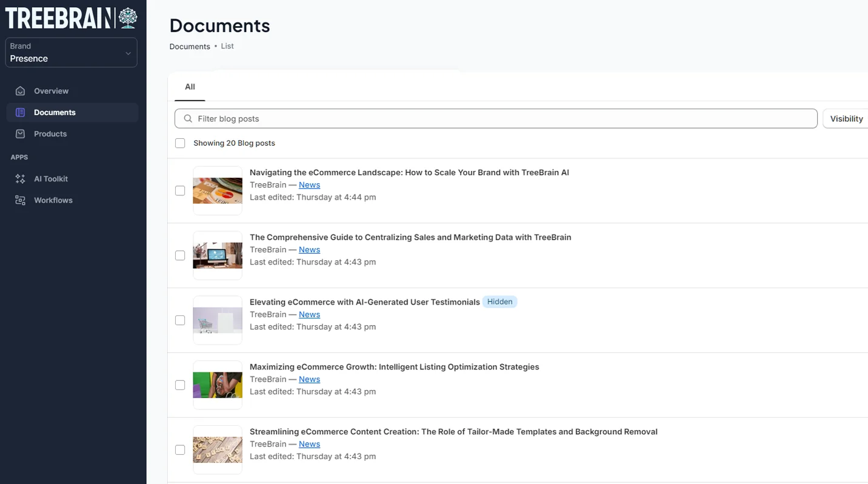Open the Brand Presence dropdown
Screen dimensions: 868x484
point(71,52)
